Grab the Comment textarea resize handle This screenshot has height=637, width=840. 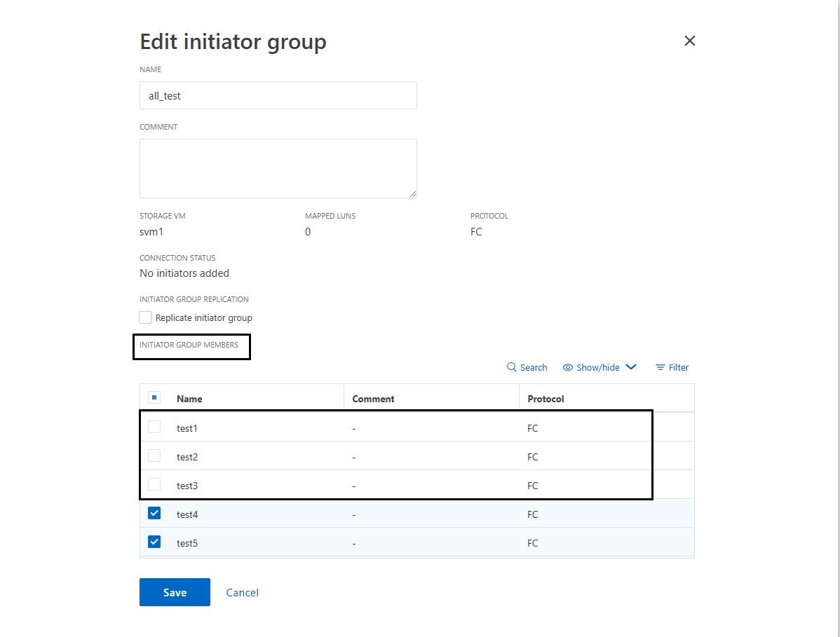pos(413,194)
